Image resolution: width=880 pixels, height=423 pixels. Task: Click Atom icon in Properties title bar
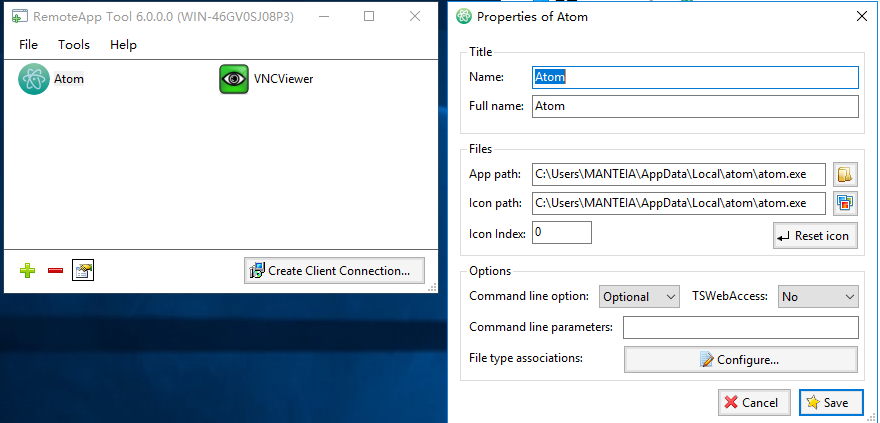[464, 16]
